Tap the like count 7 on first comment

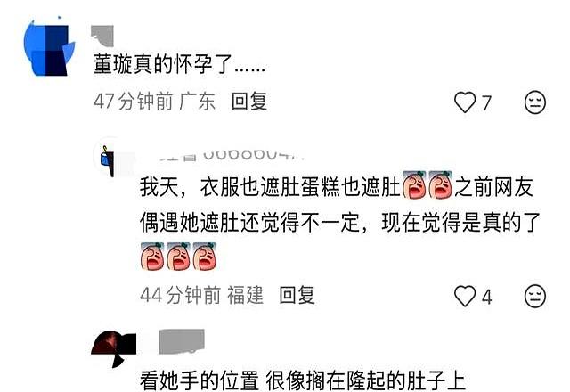click(486, 103)
